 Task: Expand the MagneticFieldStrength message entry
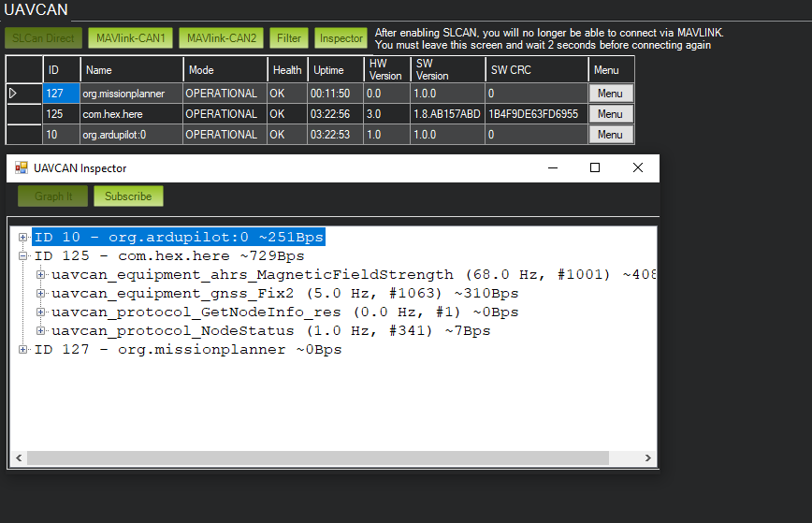coord(41,275)
